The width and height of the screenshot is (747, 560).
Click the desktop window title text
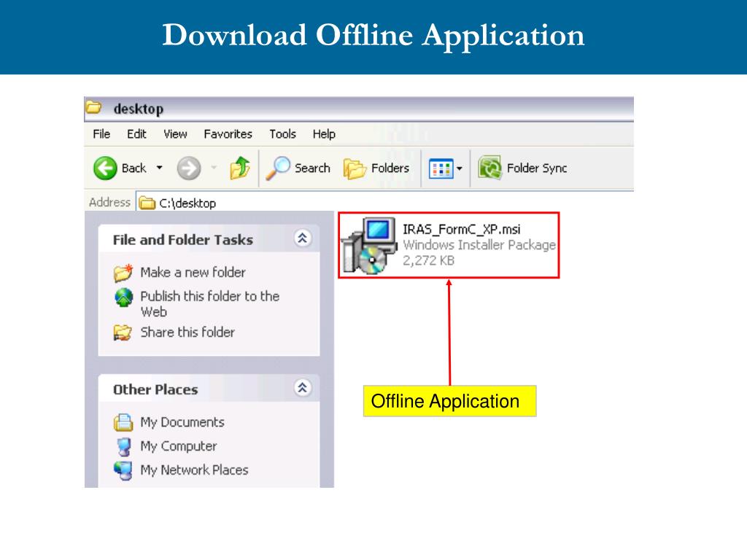pyautogui.click(x=138, y=109)
